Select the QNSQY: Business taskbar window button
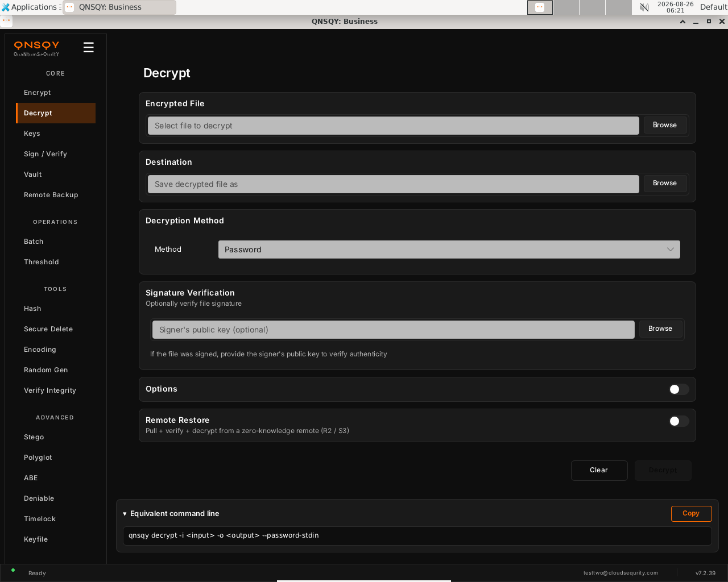Image resolution: width=728 pixels, height=582 pixels. 119,7
